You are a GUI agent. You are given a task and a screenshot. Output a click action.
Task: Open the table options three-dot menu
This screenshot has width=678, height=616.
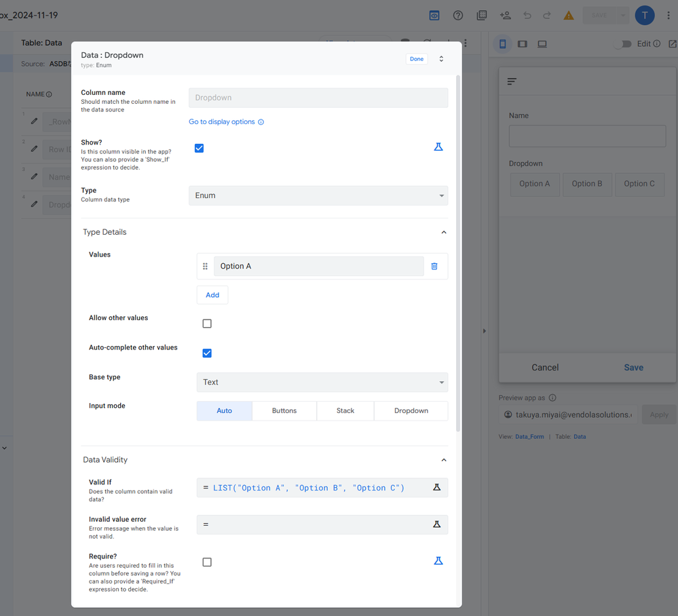tap(466, 43)
